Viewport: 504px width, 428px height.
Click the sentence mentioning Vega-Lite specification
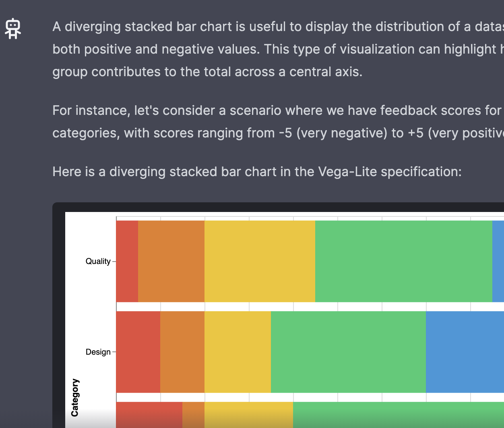coord(257,172)
